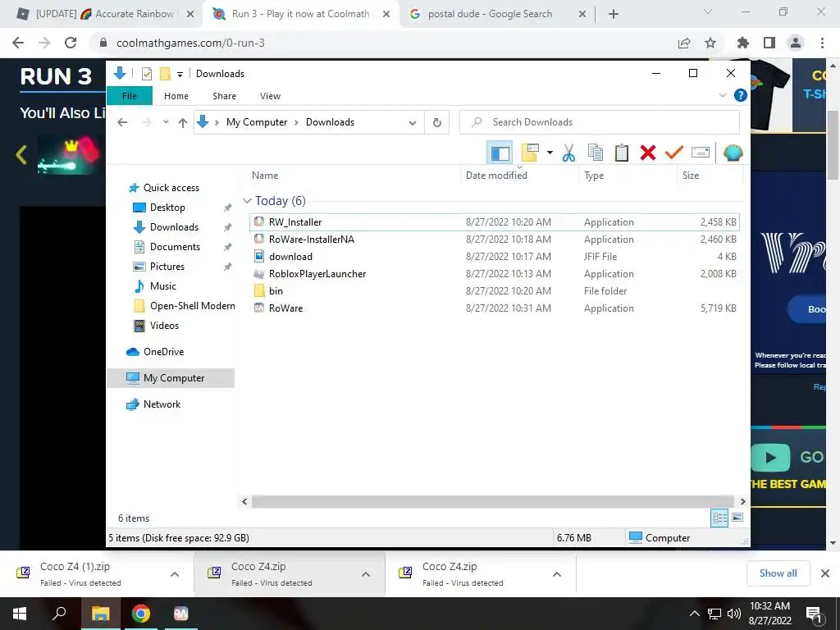The image size is (840, 630).
Task: Select the RobloxPlayerLauncher file
Action: click(x=494, y=273)
